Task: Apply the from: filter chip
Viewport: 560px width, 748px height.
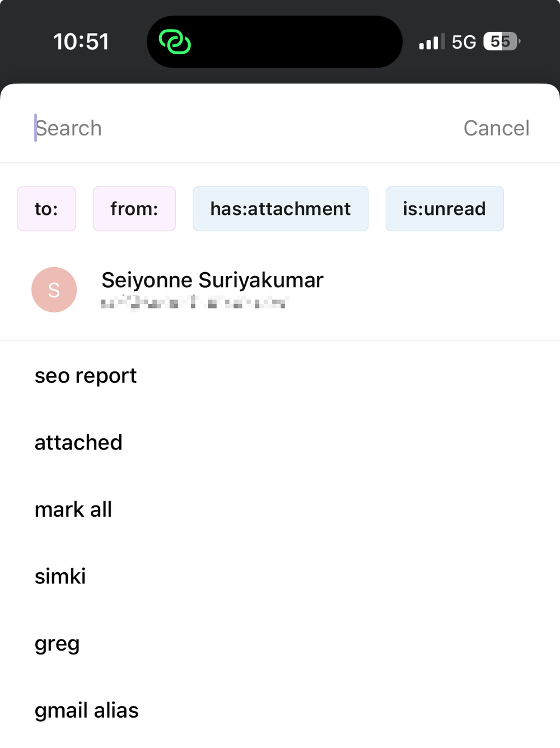Action: coord(134,208)
